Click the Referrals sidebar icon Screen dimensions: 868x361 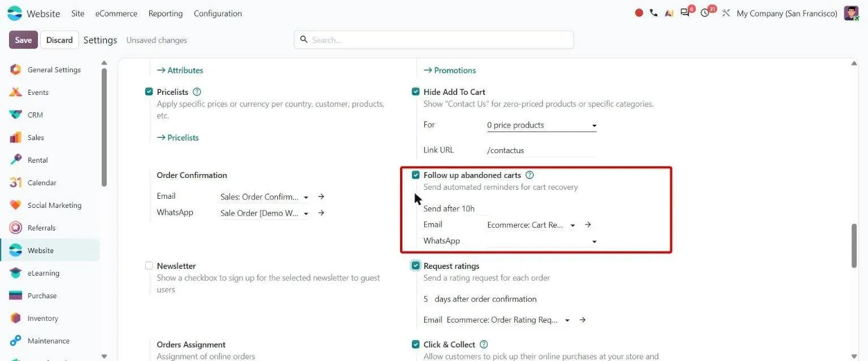coord(16,228)
